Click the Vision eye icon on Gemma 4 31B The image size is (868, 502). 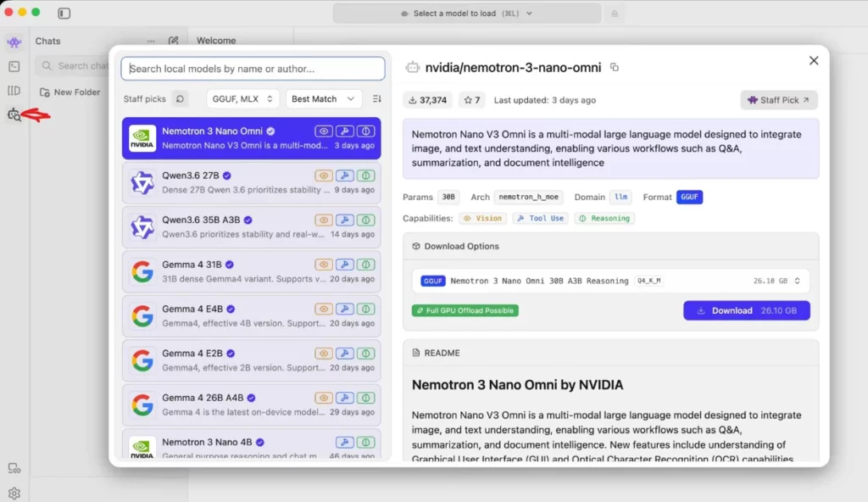coord(323,265)
